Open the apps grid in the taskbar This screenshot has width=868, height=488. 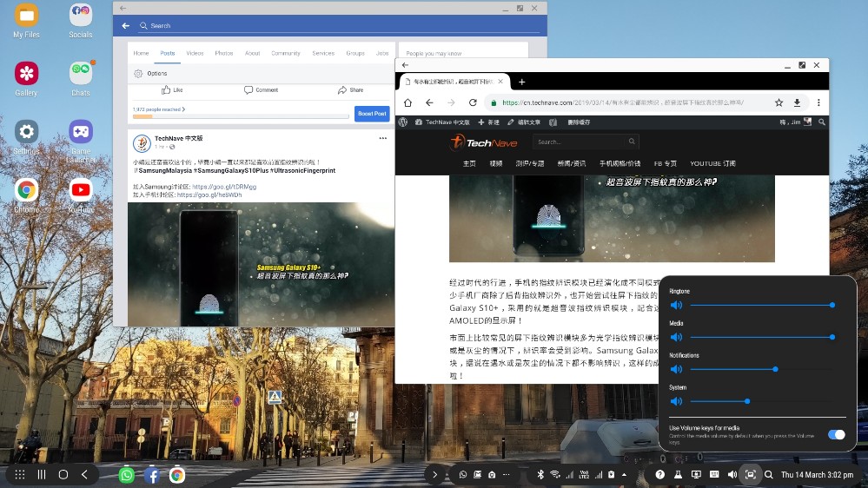[20, 475]
